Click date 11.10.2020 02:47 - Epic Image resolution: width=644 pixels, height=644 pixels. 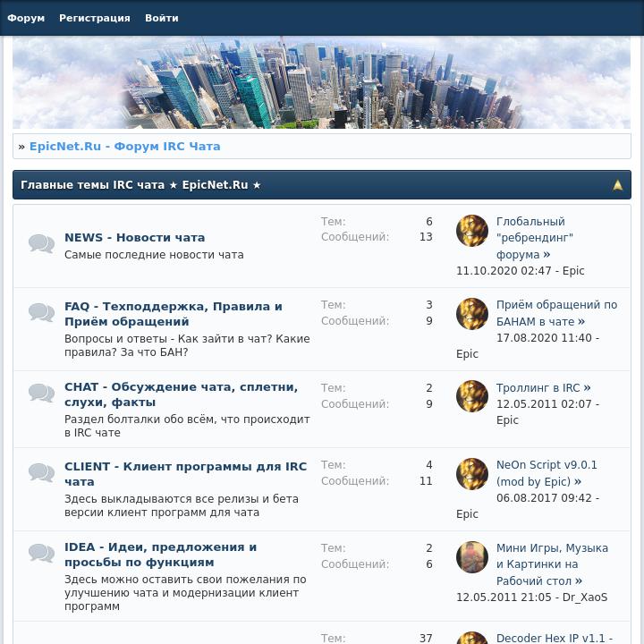520,271
